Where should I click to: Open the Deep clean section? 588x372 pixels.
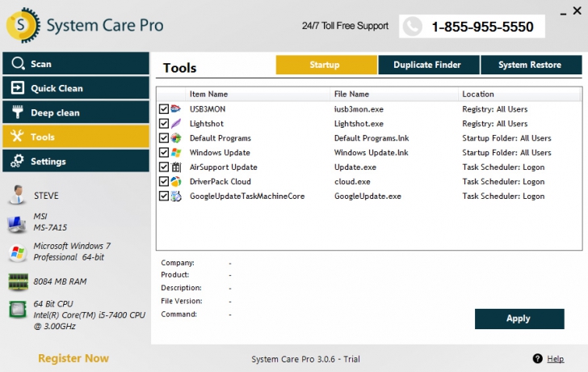coord(76,112)
